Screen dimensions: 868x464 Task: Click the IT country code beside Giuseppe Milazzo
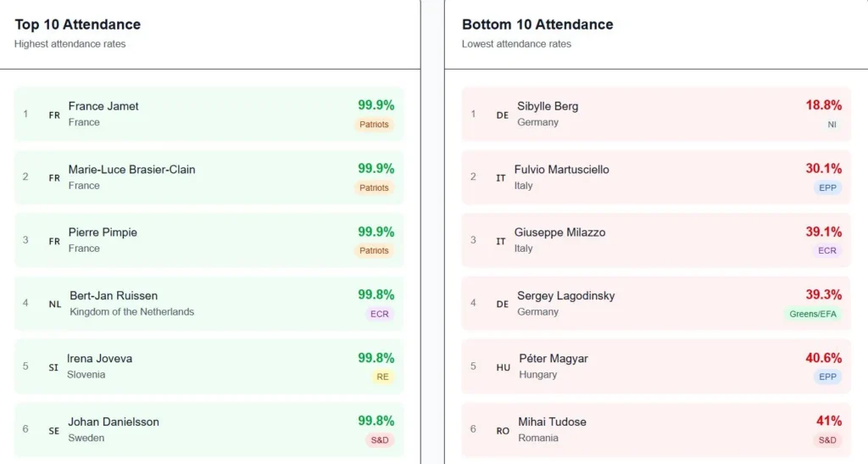(x=501, y=242)
